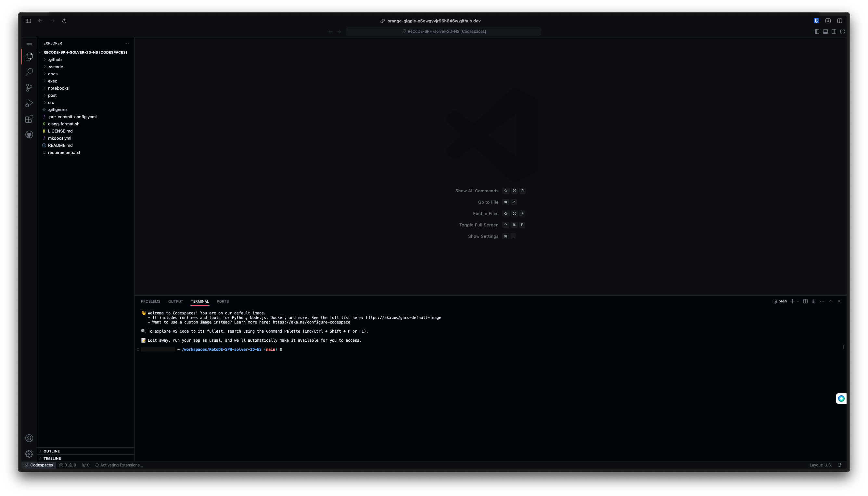Expand the .github folder
This screenshot has height=496, width=868.
[85, 60]
